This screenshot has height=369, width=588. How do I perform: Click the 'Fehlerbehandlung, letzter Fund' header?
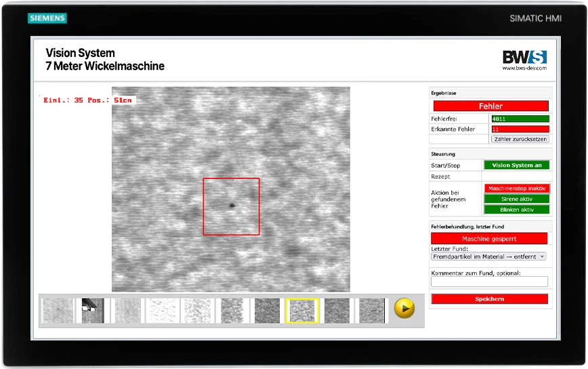coord(467,227)
